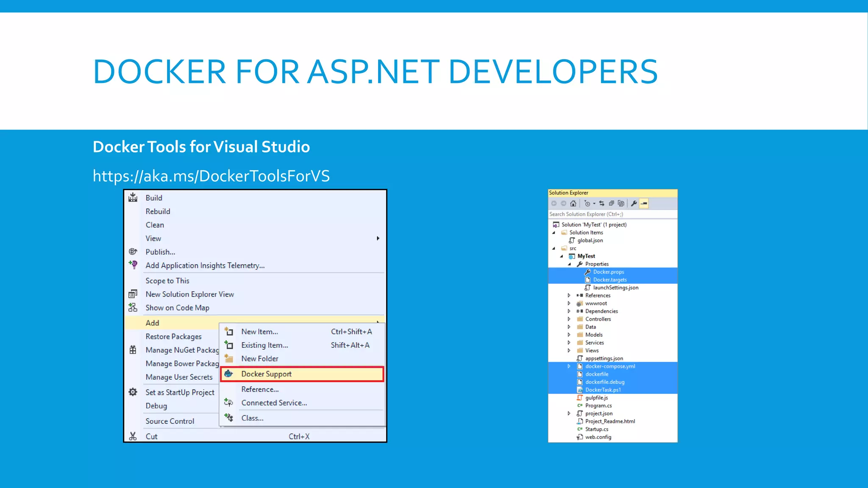The image size is (868, 488).
Task: Open the View submenu arrow
Action: point(378,238)
